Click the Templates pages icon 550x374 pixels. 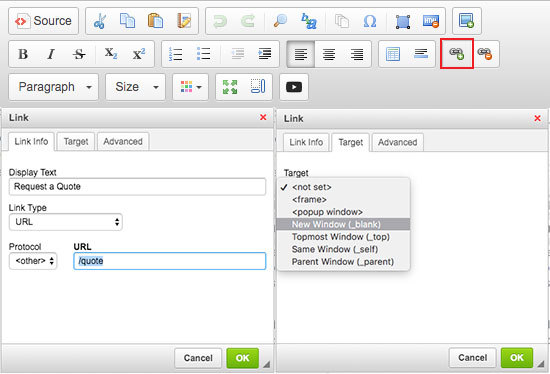(x=341, y=21)
